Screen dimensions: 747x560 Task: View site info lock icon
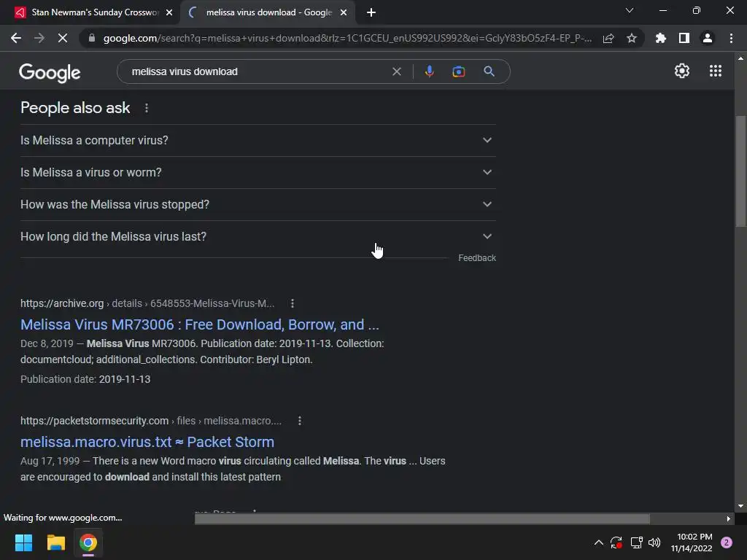[x=92, y=38]
